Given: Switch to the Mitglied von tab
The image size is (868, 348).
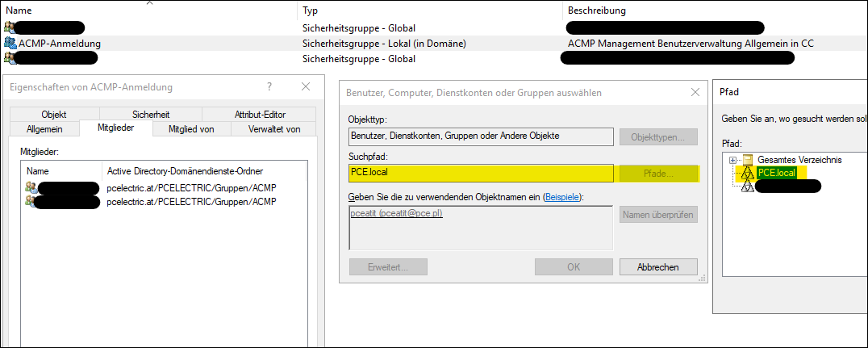Looking at the screenshot, I should click(191, 128).
